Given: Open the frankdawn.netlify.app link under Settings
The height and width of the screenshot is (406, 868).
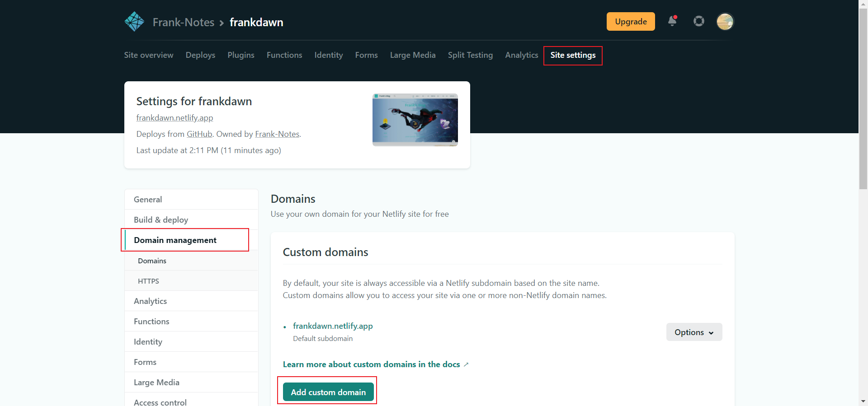Looking at the screenshot, I should point(175,118).
